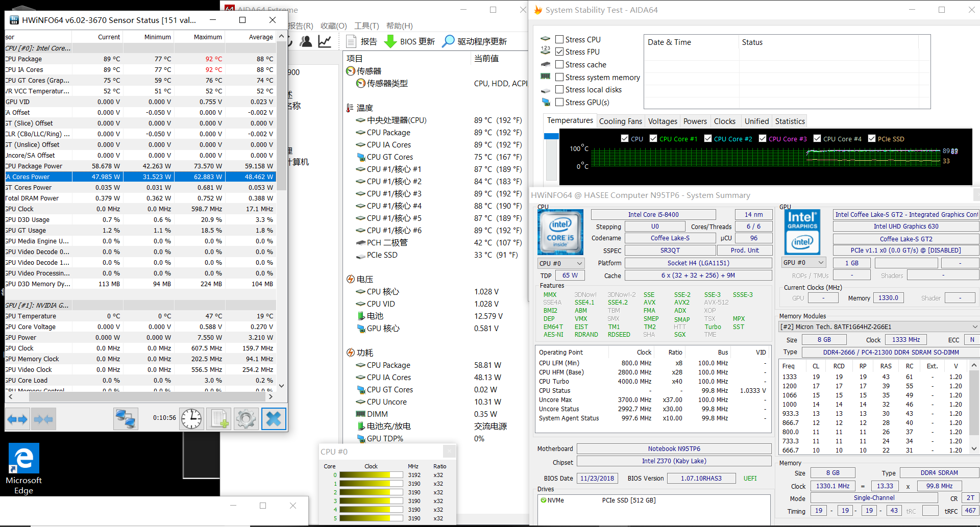Open the Micron memory module dropdown
Image resolution: width=980 pixels, height=527 pixels.
tap(975, 327)
